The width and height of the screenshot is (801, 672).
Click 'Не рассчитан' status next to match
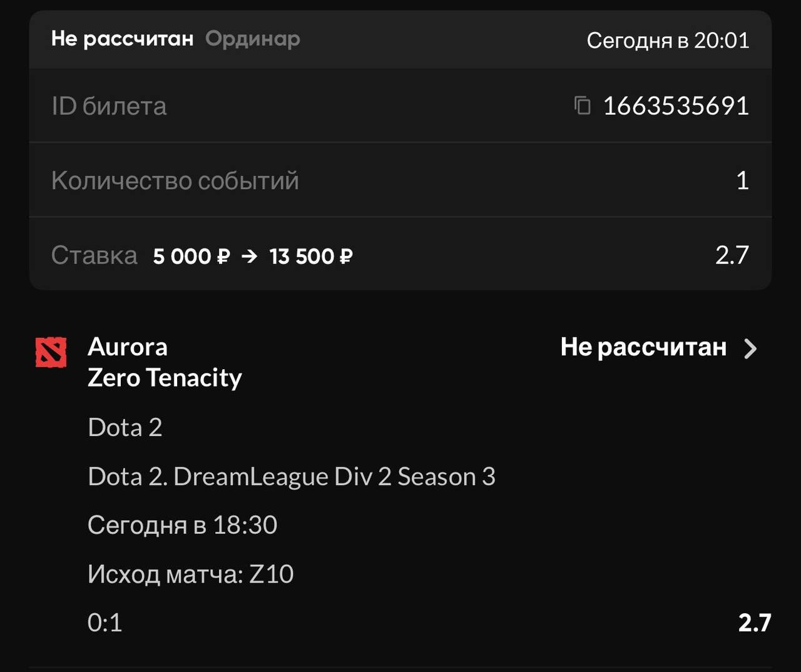coord(643,347)
